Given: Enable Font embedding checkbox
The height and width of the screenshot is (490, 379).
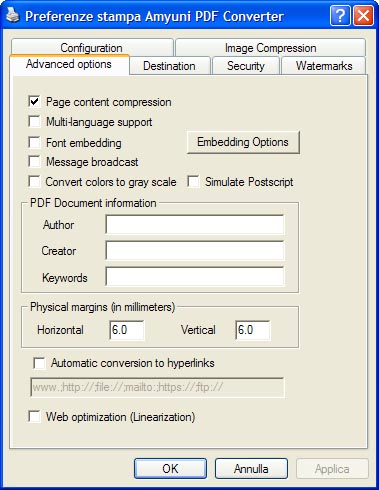Looking at the screenshot, I should 35,142.
